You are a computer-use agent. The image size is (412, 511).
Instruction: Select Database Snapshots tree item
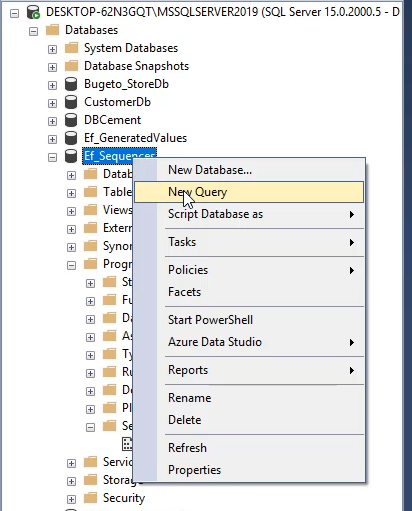(136, 66)
